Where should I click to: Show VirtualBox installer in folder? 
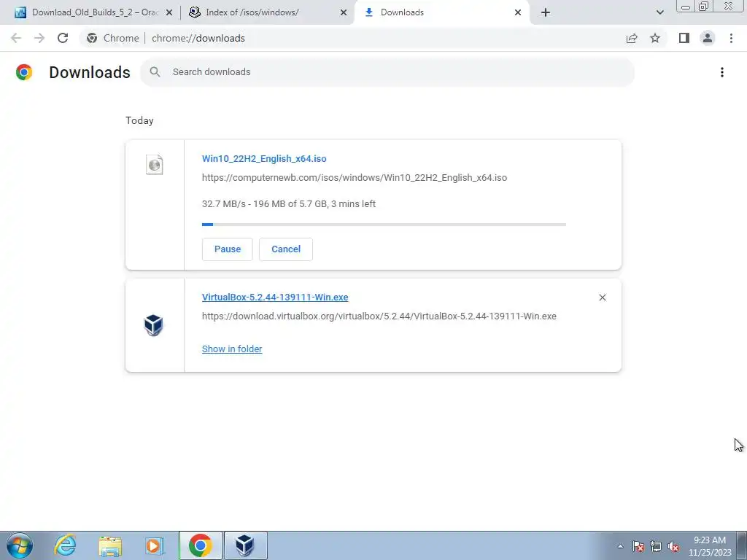pyautogui.click(x=232, y=349)
